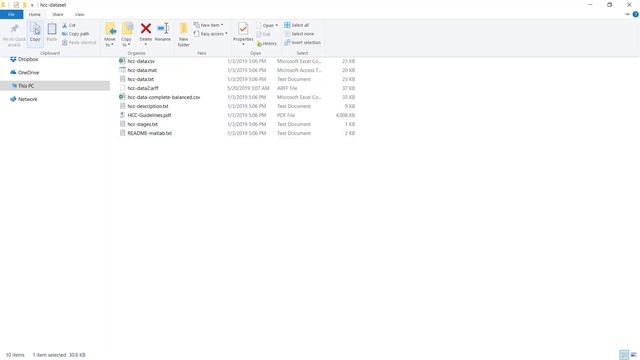Viewport: 640px width, 360px height.
Task: Open the Help question mark icon
Action: pyautogui.click(x=636, y=14)
